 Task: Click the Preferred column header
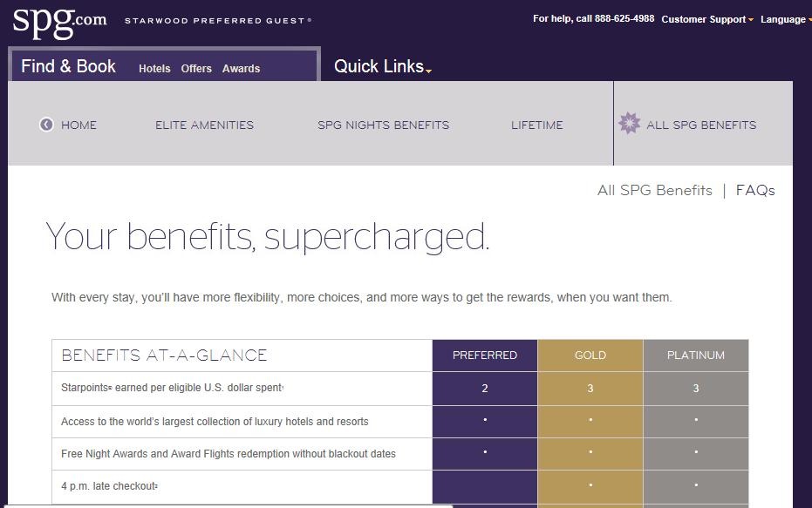coord(485,356)
